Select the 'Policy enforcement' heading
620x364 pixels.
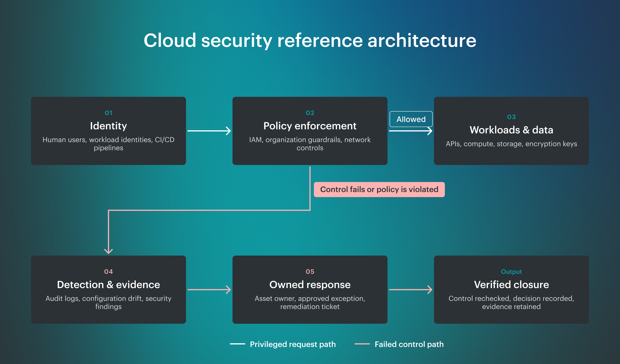click(x=310, y=126)
